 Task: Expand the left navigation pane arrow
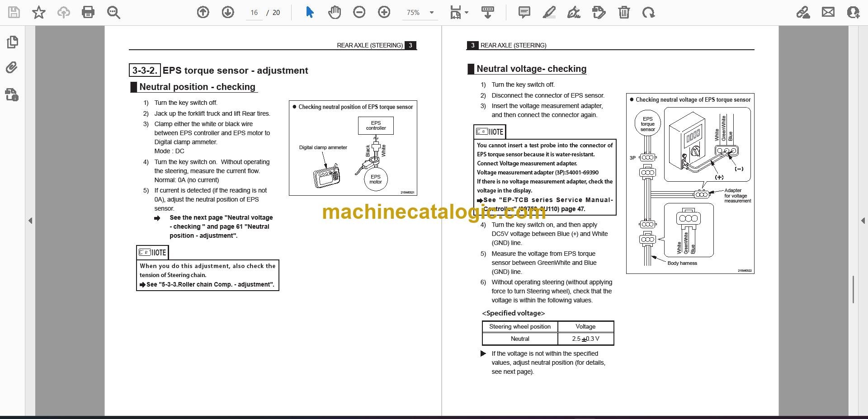[30, 221]
